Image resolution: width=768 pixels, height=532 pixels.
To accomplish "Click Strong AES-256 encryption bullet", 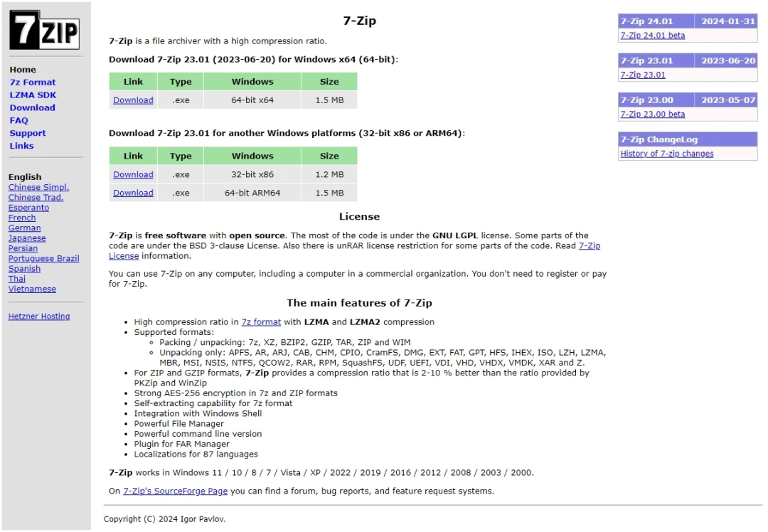I will 235,393.
